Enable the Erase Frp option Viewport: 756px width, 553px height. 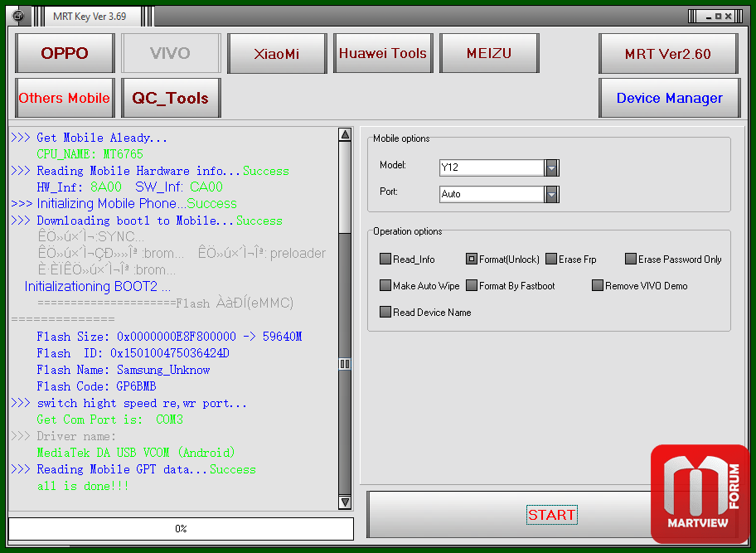[x=551, y=260]
